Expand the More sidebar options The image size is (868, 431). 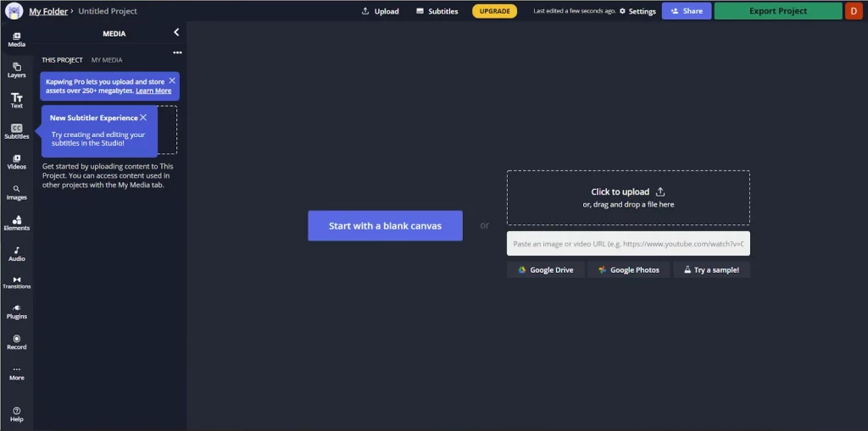coord(16,373)
